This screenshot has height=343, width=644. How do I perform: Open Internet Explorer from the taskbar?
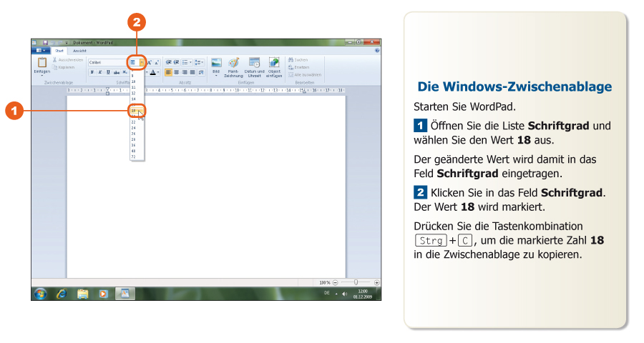[x=62, y=294]
